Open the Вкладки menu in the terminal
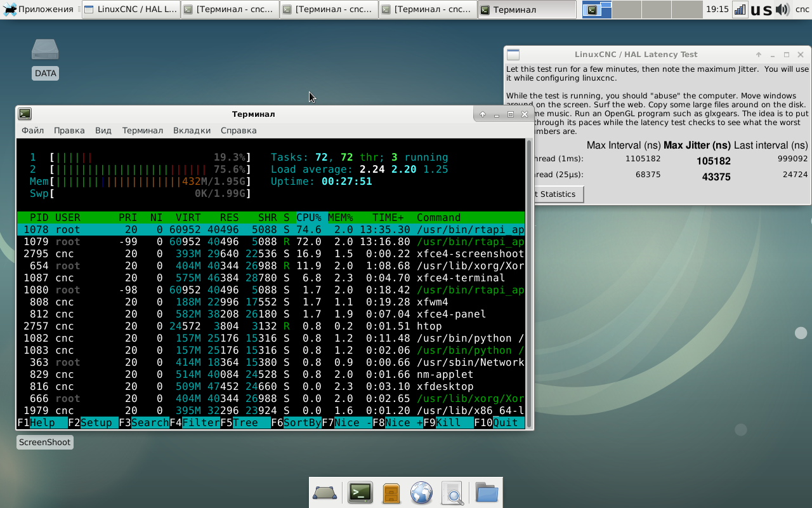This screenshot has width=812, height=508. point(192,130)
